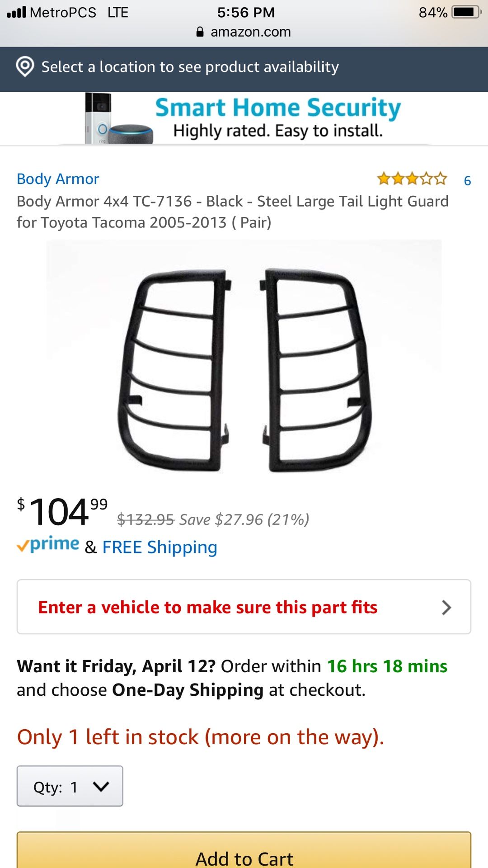Viewport: 488px width, 868px height.
Task: Open the Body Armor brand link
Action: click(58, 179)
